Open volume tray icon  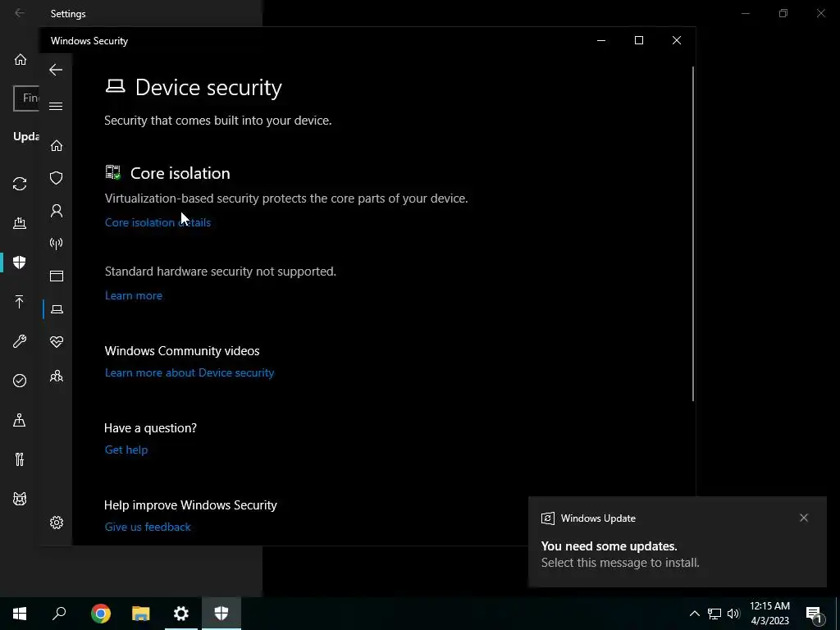click(x=733, y=614)
